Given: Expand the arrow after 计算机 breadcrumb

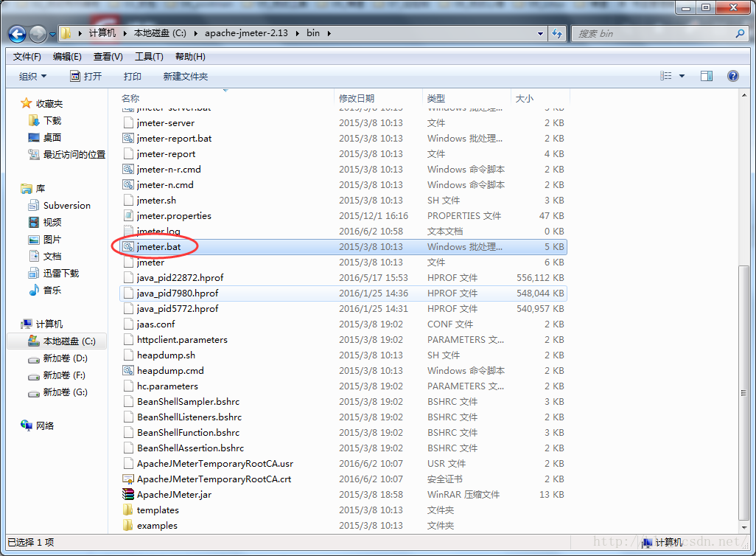Looking at the screenshot, I should tap(125, 33).
